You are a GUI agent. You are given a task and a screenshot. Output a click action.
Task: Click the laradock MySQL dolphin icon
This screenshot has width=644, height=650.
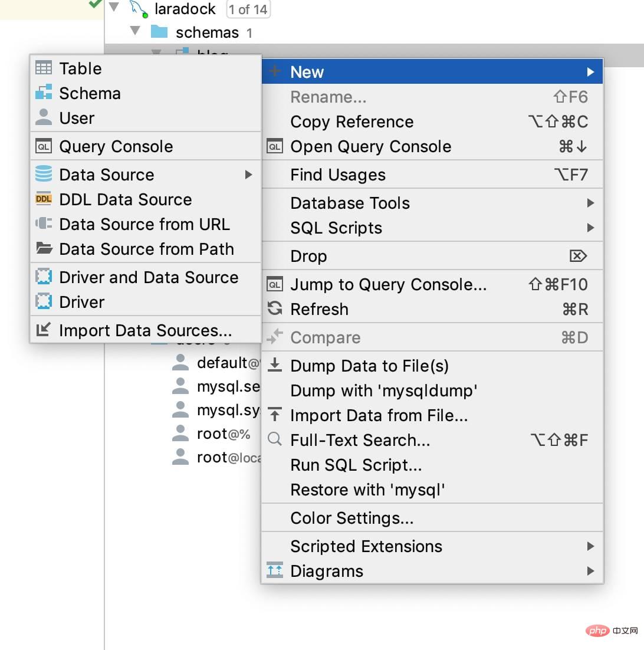(x=139, y=9)
